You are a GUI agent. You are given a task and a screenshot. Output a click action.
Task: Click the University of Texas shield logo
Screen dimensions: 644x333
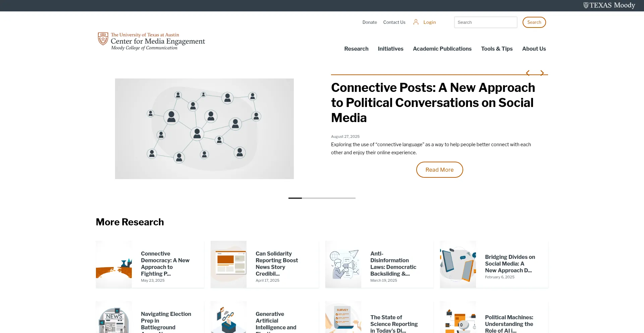103,39
